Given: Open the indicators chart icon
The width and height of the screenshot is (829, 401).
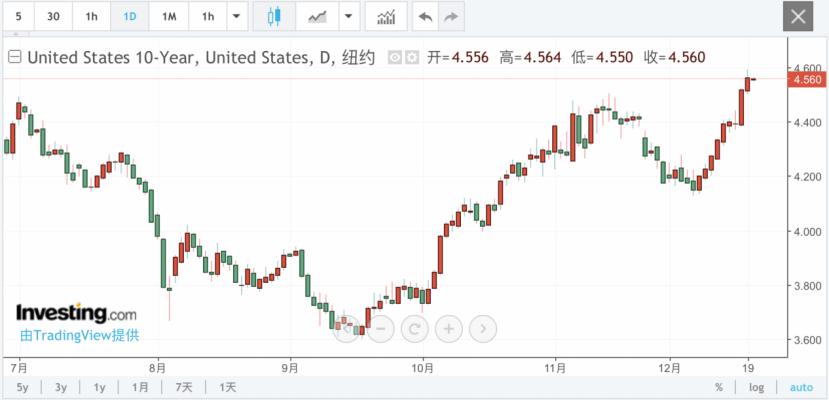Looking at the screenshot, I should click(386, 16).
